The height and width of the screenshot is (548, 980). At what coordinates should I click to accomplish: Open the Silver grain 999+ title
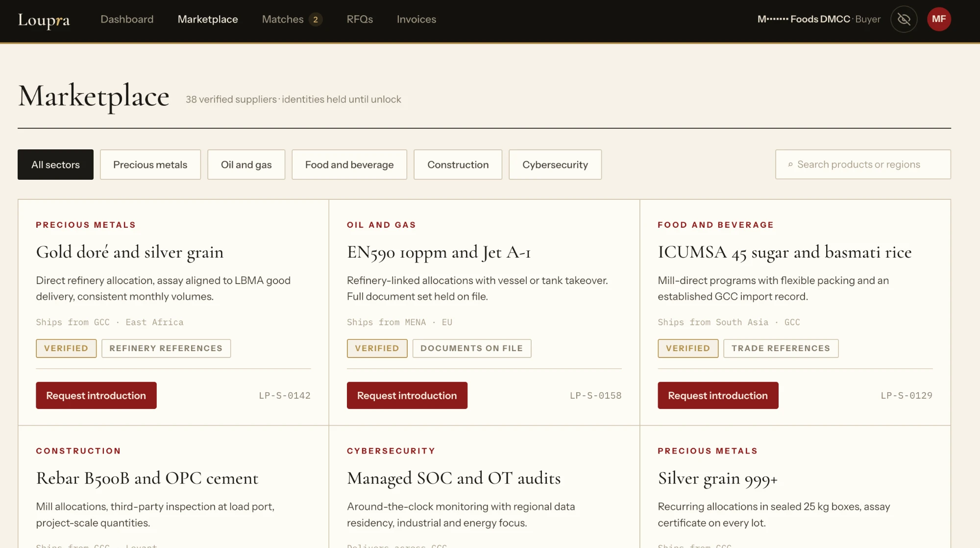pyautogui.click(x=717, y=478)
